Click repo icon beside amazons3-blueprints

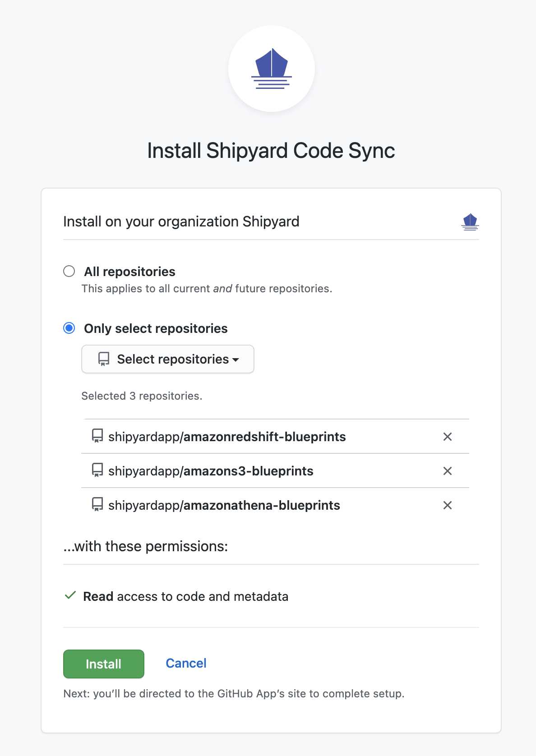coord(97,470)
